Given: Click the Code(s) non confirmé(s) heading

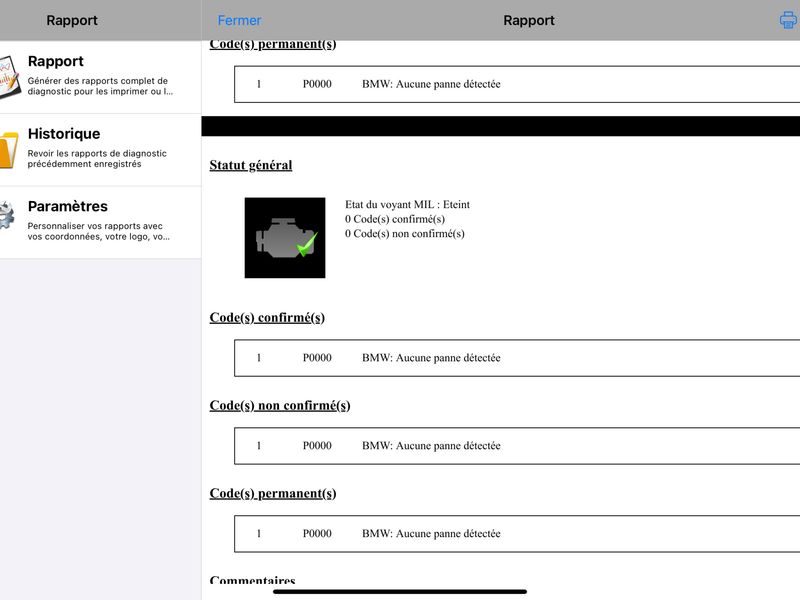Looking at the screenshot, I should click(280, 405).
